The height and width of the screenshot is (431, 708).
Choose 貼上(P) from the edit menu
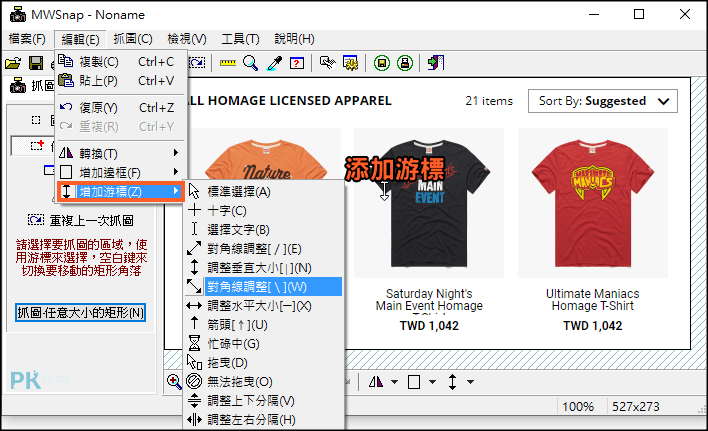[x=120, y=80]
